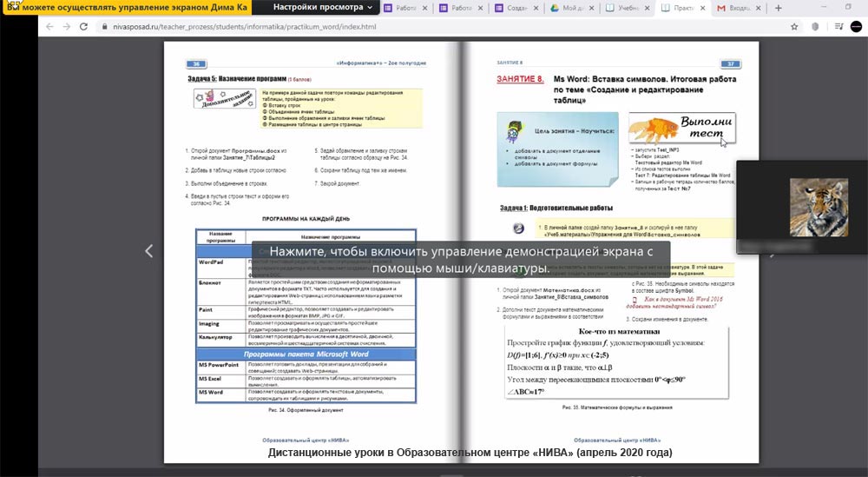Click page number 37 badge
868x477 pixels.
coord(731,63)
